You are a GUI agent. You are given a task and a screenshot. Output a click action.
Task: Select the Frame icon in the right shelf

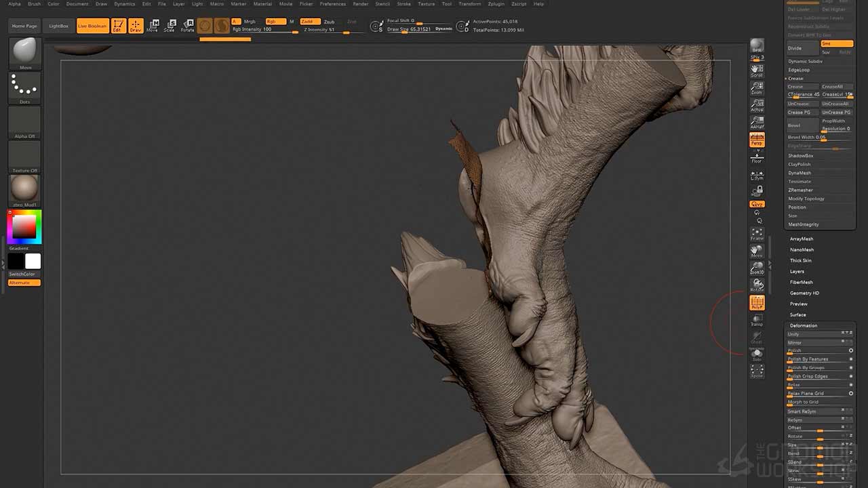(x=757, y=235)
